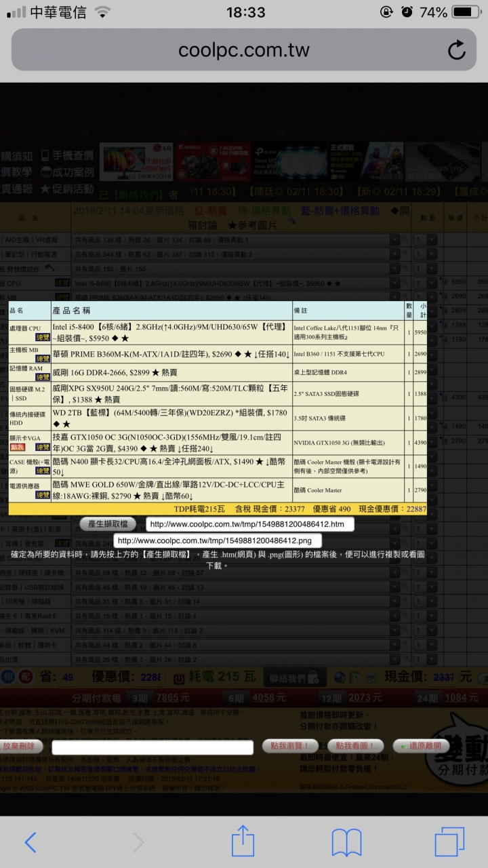
Task: Click the globe icon in bottom bar
Action: click(339, 677)
